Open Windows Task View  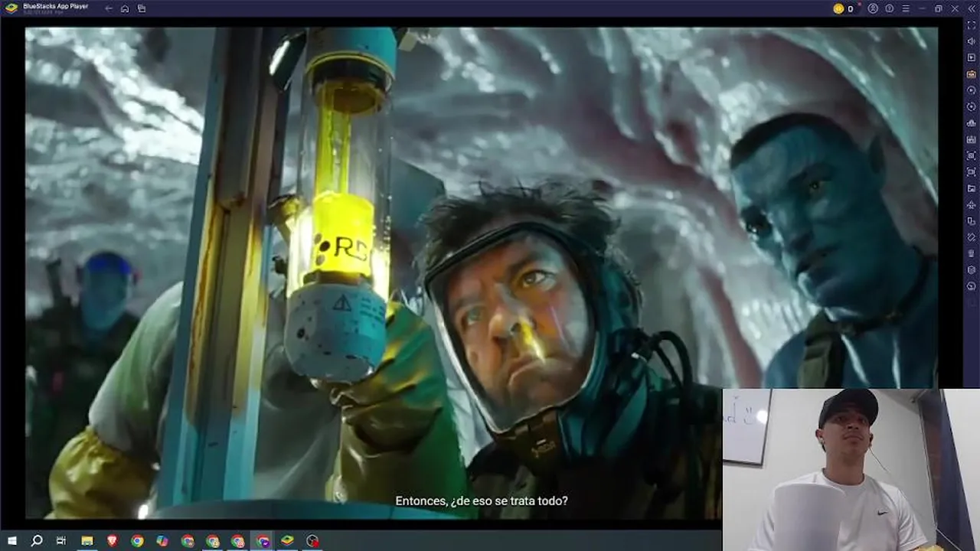coord(61,541)
